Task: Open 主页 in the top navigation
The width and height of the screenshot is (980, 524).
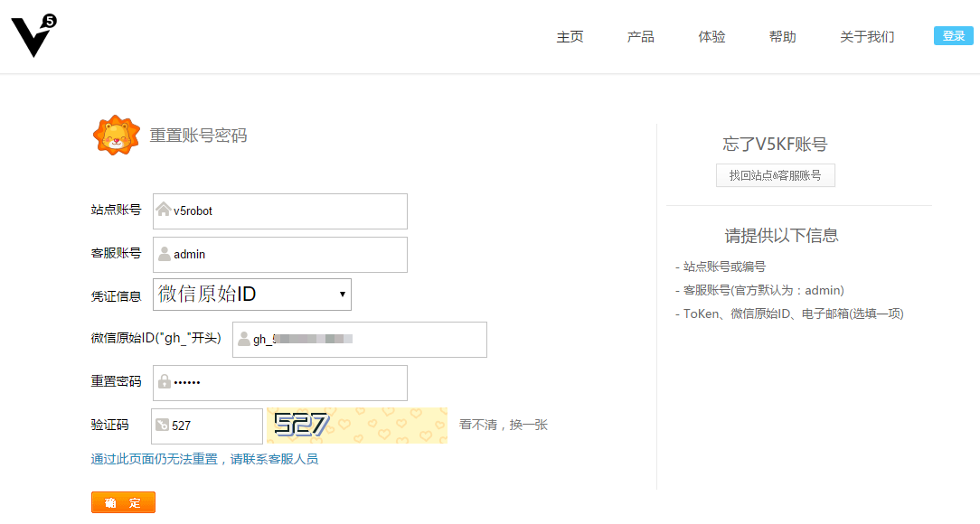Action: click(570, 37)
